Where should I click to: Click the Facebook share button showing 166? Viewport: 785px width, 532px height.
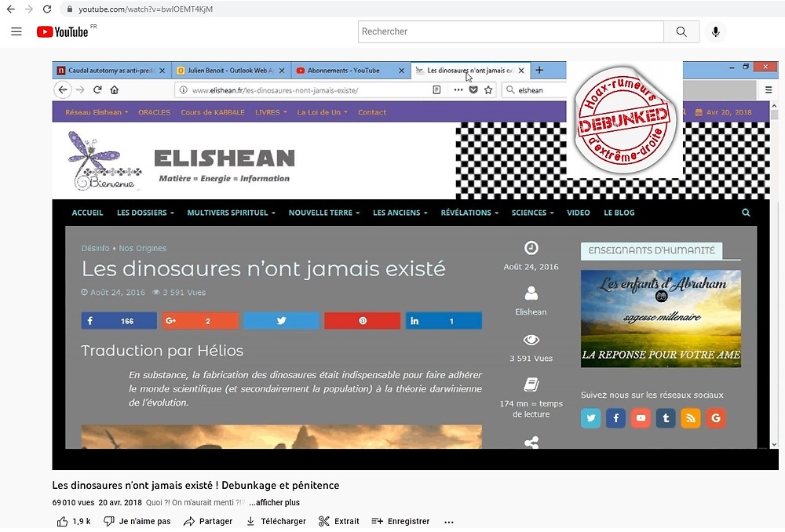[x=119, y=321]
